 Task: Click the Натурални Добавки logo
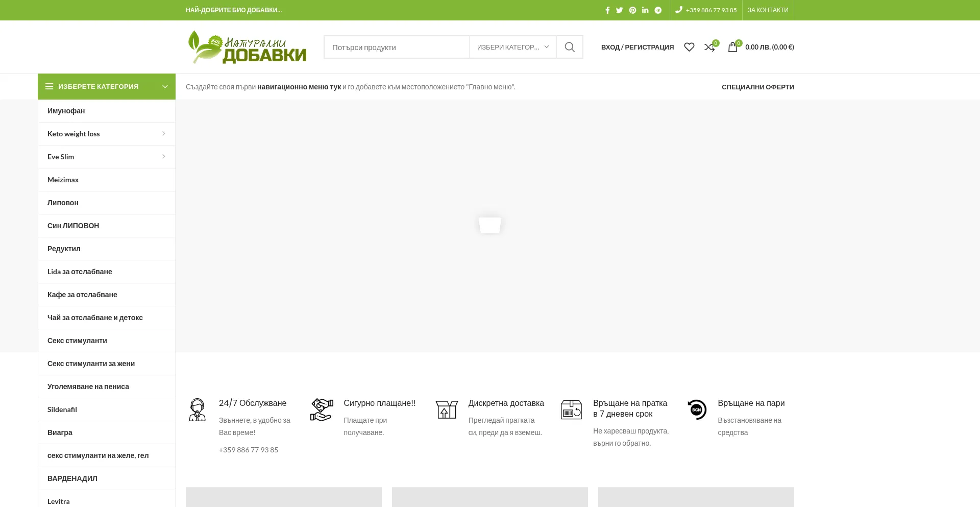[x=247, y=47]
